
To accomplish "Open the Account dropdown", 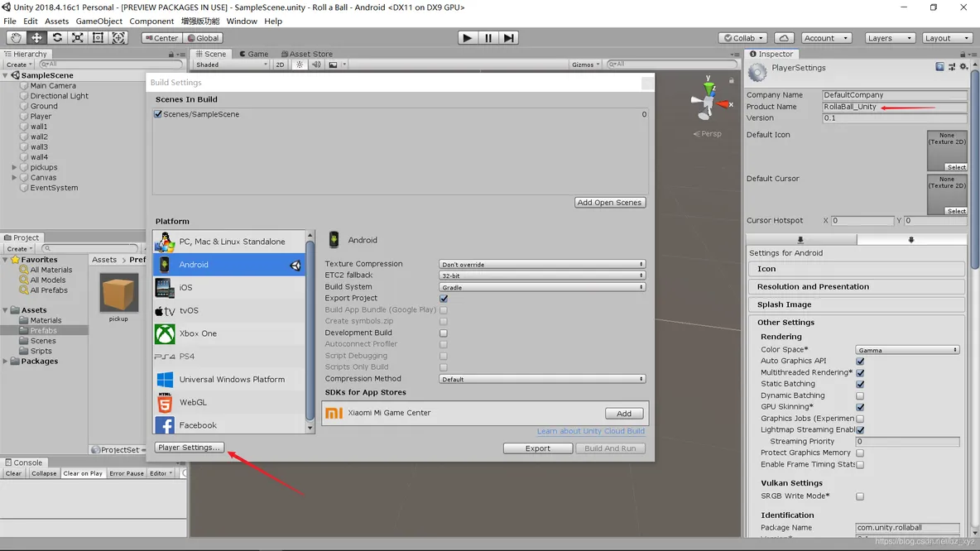I will (826, 38).
